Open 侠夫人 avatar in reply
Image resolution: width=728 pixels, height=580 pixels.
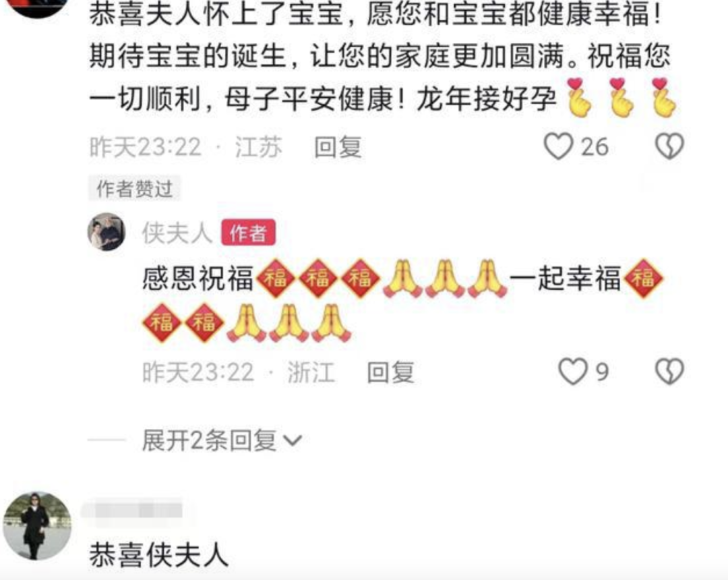[107, 232]
